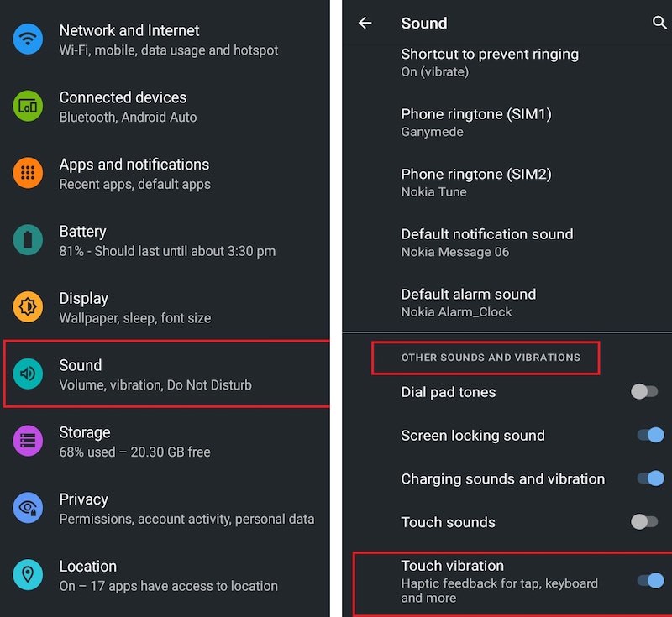672x617 pixels.
Task: Disable the Screen locking sound switch
Action: point(650,435)
